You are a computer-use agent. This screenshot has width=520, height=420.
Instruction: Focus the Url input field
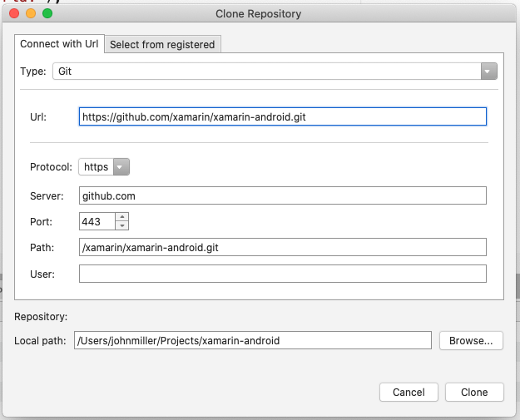pos(283,116)
